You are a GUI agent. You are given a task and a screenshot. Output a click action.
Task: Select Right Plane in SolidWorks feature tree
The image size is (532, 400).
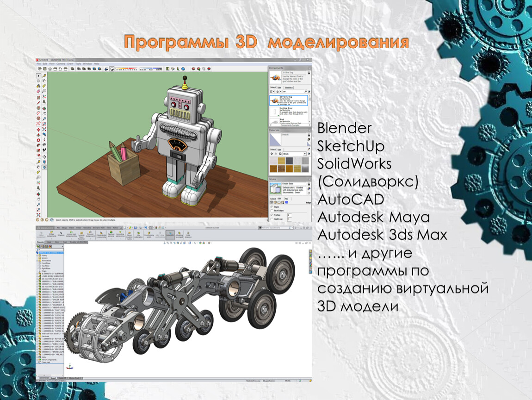[x=45, y=269]
